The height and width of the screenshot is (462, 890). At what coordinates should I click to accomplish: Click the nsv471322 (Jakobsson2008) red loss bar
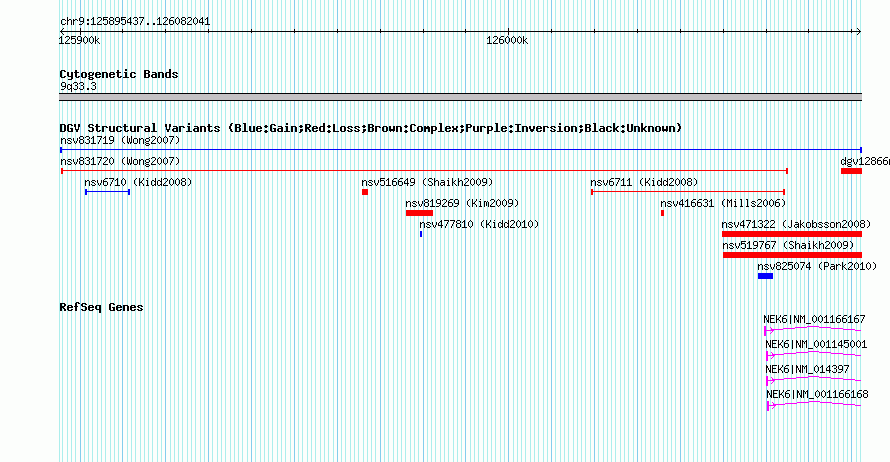[x=792, y=234]
